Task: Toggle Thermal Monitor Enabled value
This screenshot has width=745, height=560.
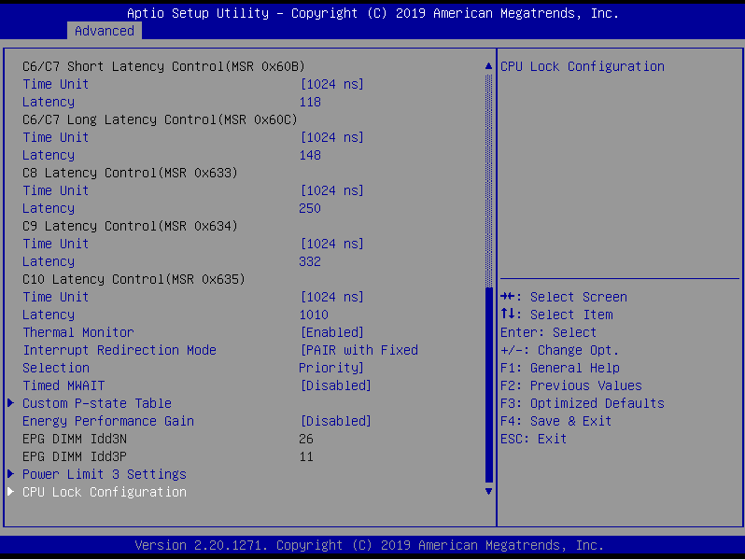Action: point(331,332)
